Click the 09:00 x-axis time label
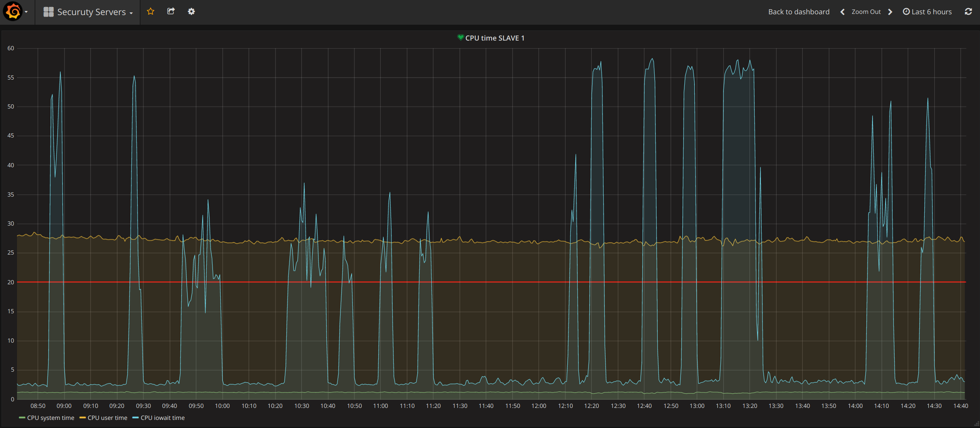 [x=64, y=406]
